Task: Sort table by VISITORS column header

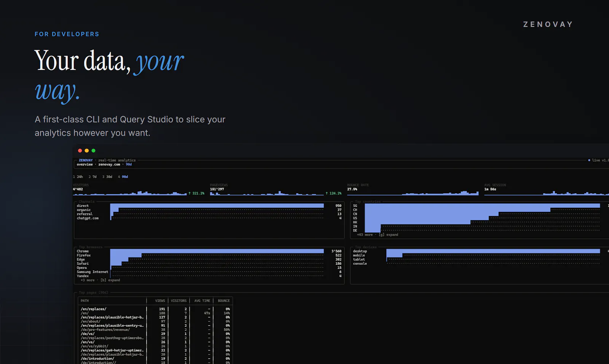Action: click(179, 301)
